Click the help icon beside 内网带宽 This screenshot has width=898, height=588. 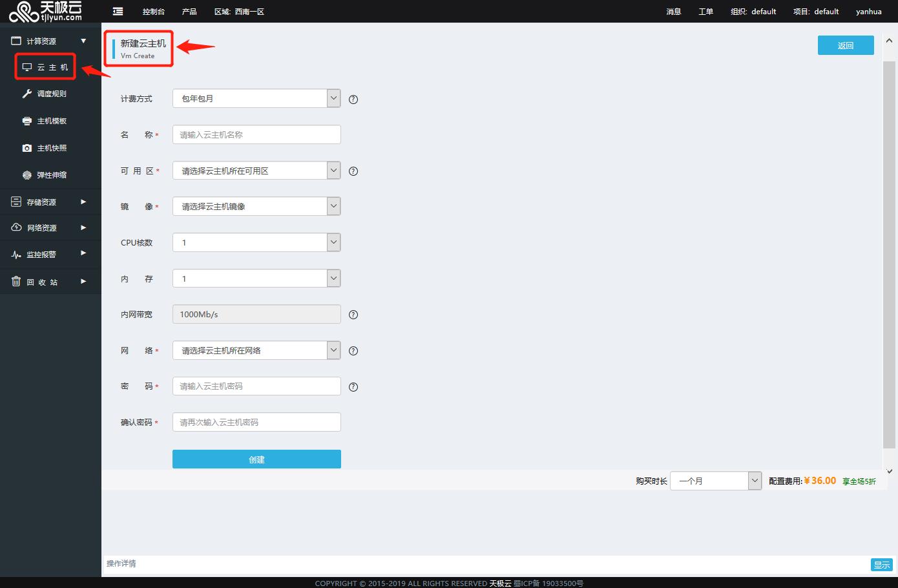click(x=353, y=315)
